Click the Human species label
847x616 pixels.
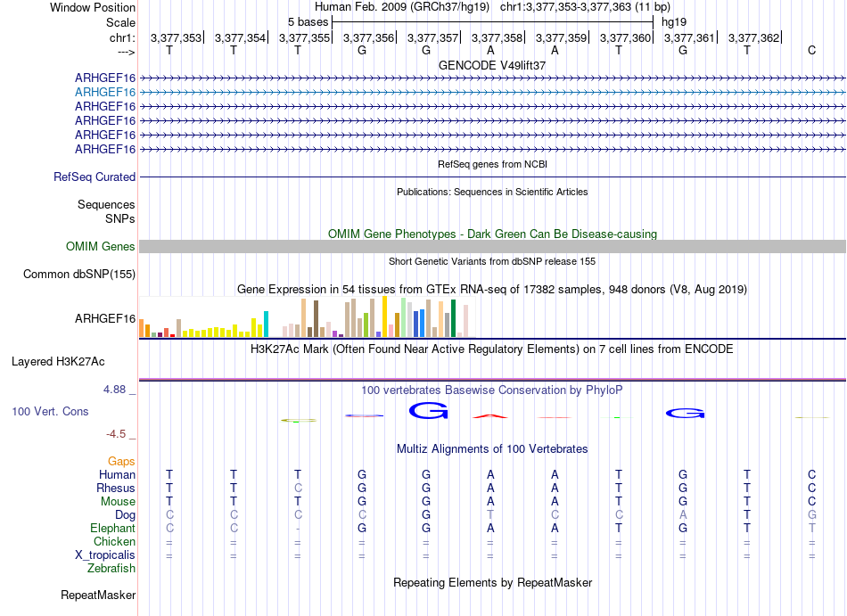(117, 475)
